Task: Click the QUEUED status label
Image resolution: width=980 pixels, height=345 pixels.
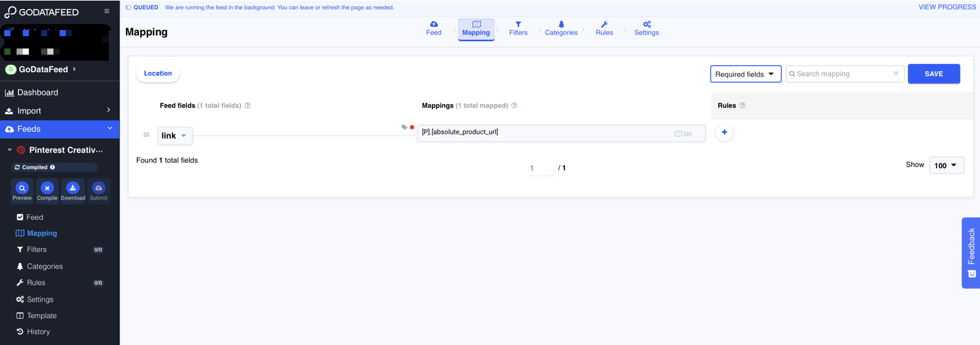Action: [146, 7]
